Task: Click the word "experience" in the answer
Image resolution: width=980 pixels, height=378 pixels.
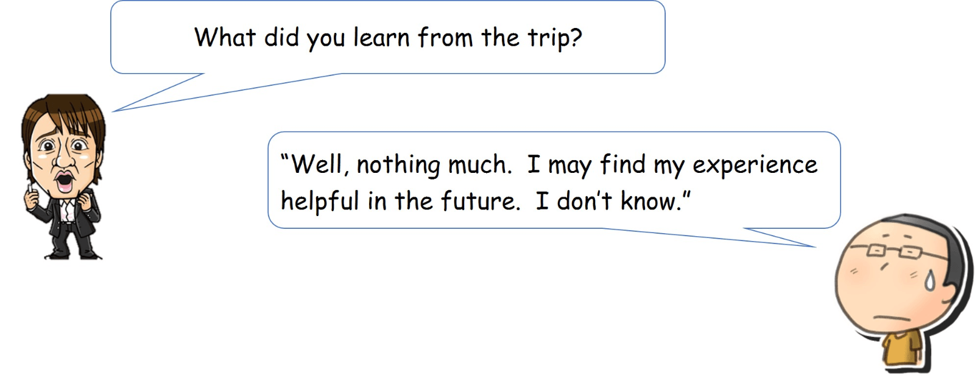Action: coord(755,166)
